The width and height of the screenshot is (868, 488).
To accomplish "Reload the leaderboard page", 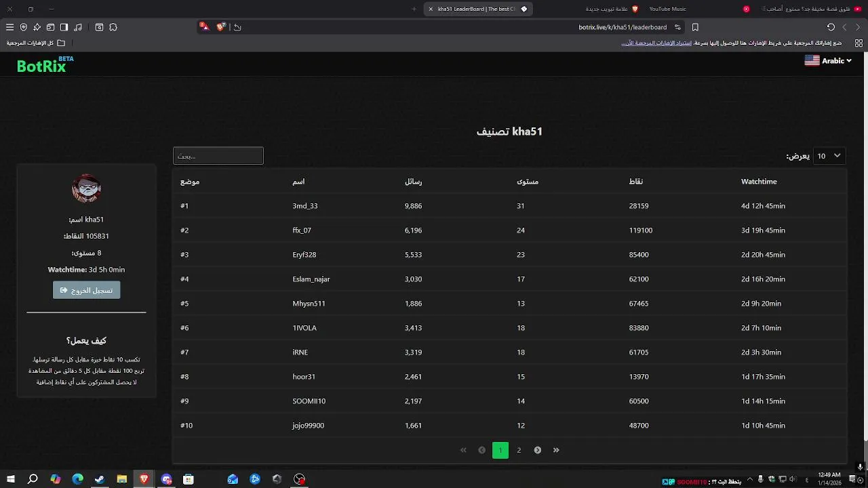I will [831, 27].
